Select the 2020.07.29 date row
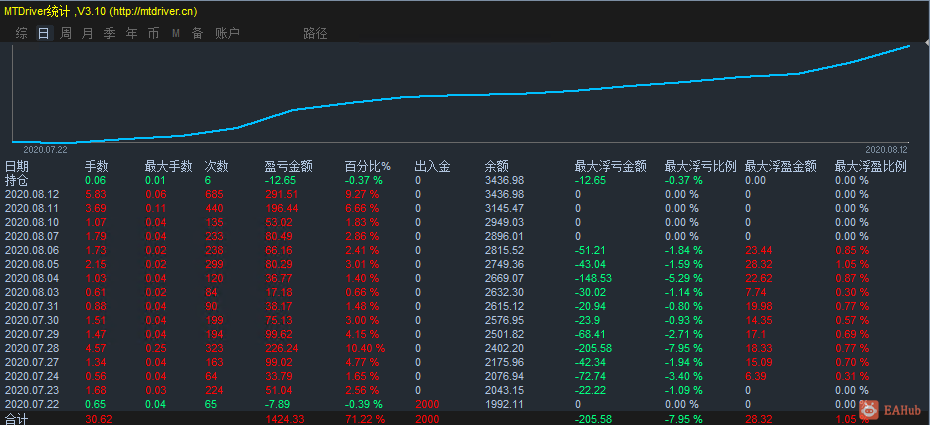Screen dimensions: 930x425 465,334
